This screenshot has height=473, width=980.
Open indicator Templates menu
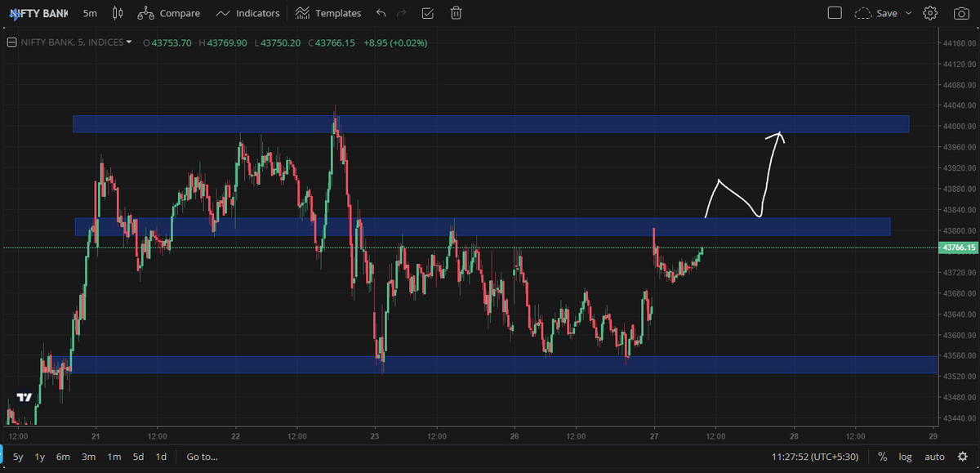pyautogui.click(x=327, y=13)
